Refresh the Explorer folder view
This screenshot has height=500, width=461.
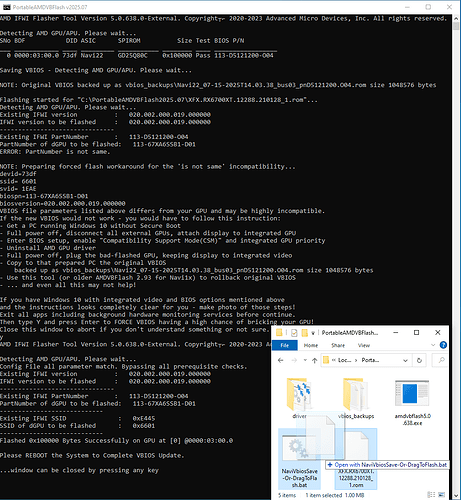point(419,360)
